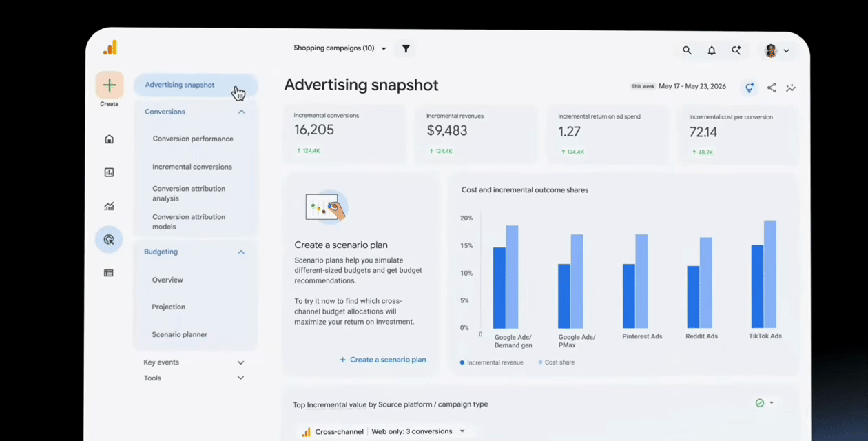The image size is (868, 441).
Task: Click the filter funnel icon
Action: (x=406, y=48)
